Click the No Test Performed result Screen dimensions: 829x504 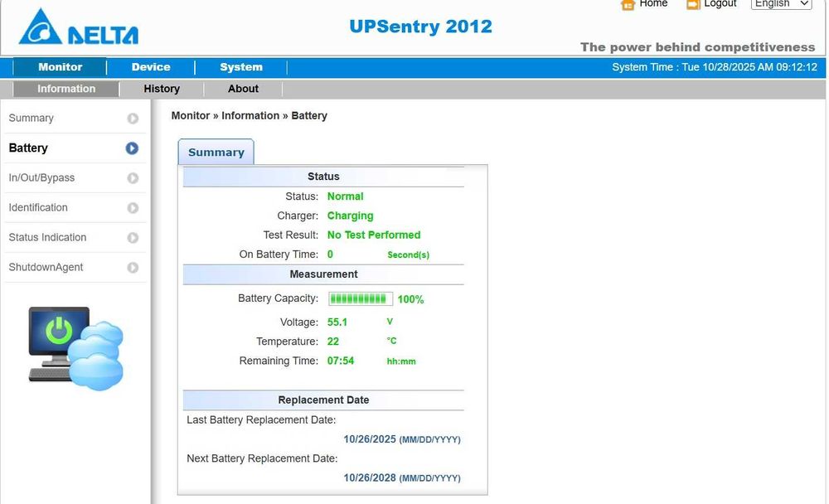[x=374, y=235]
